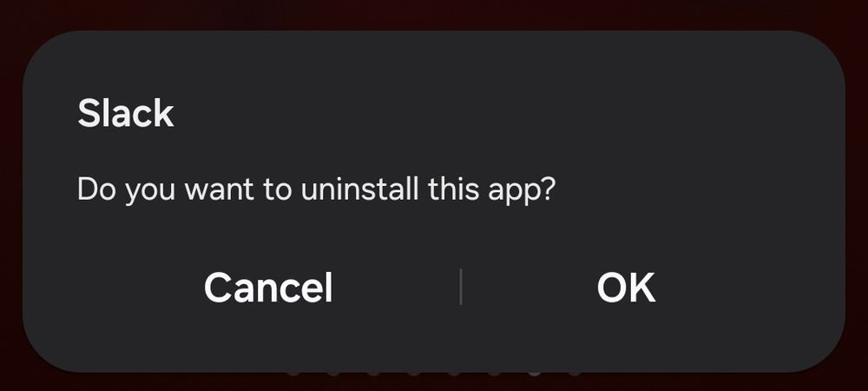Image resolution: width=868 pixels, height=391 pixels.
Task: Select OK to remove the app
Action: point(626,288)
